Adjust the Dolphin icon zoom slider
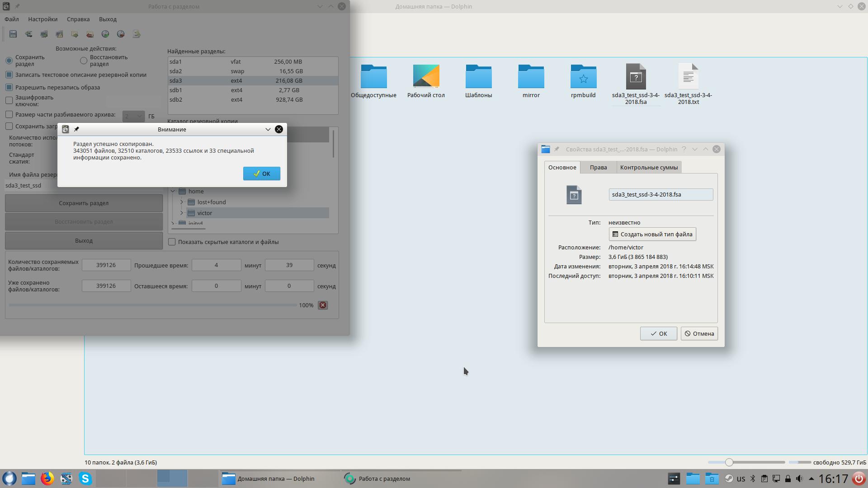This screenshot has width=868, height=488. [729, 462]
